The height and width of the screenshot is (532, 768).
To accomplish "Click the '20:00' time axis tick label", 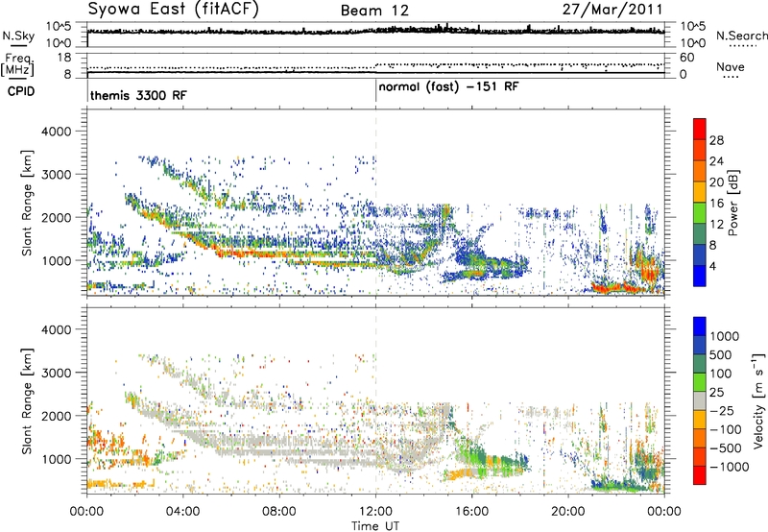I will tap(568, 512).
